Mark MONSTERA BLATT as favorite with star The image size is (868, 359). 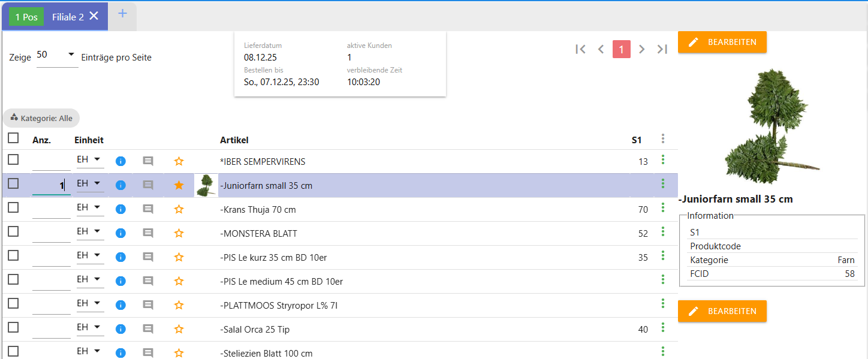[179, 233]
